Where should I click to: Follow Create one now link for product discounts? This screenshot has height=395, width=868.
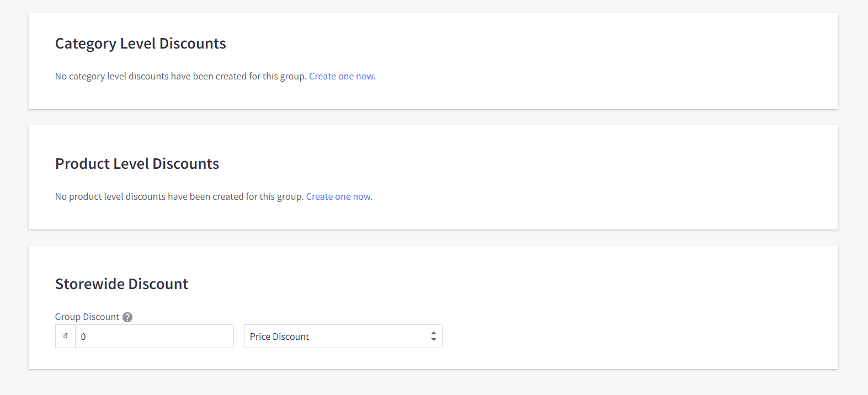pyautogui.click(x=339, y=197)
